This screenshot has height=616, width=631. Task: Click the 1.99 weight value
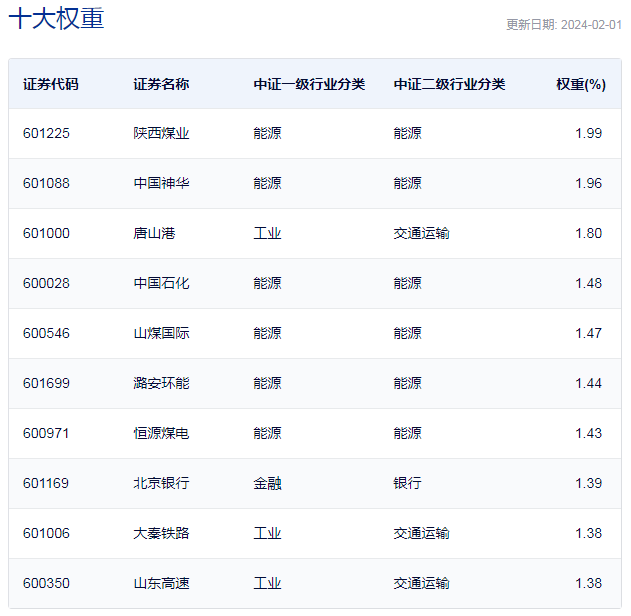coord(588,133)
